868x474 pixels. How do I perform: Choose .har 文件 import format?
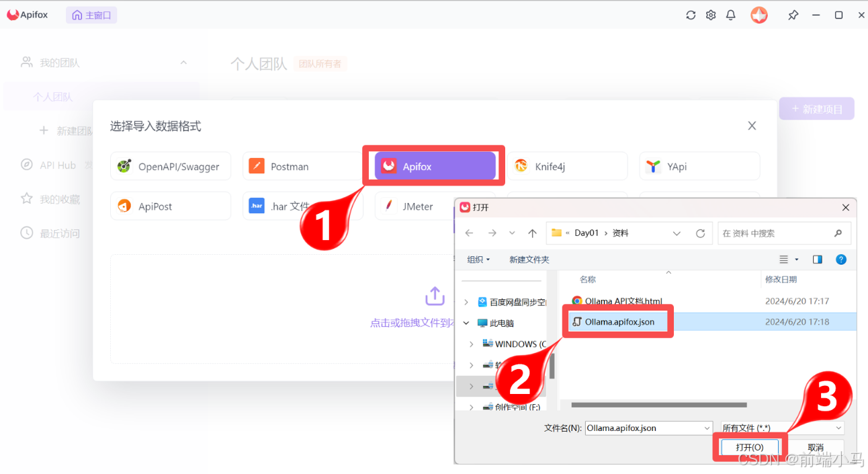point(303,206)
